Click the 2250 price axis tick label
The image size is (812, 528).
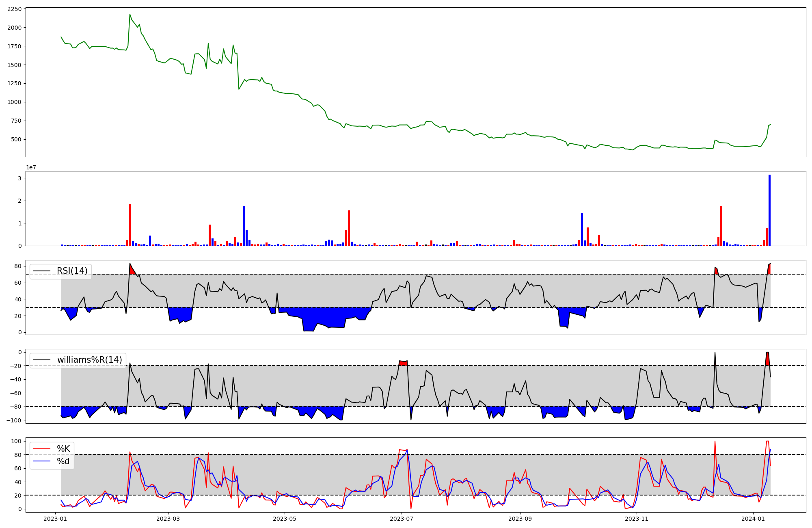pos(15,9)
